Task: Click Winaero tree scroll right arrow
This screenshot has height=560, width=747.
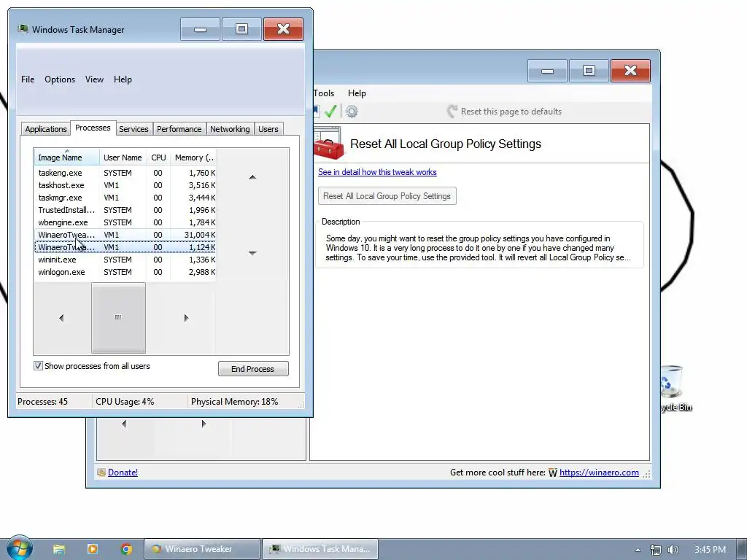Action: coord(204,424)
